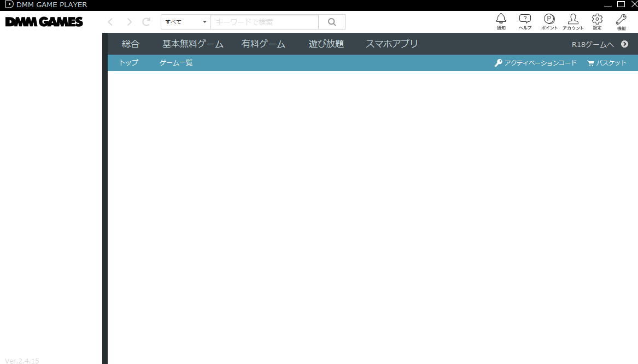The height and width of the screenshot is (364, 638).
Task: Click the DMM GAMES logo
Action: pyautogui.click(x=44, y=21)
